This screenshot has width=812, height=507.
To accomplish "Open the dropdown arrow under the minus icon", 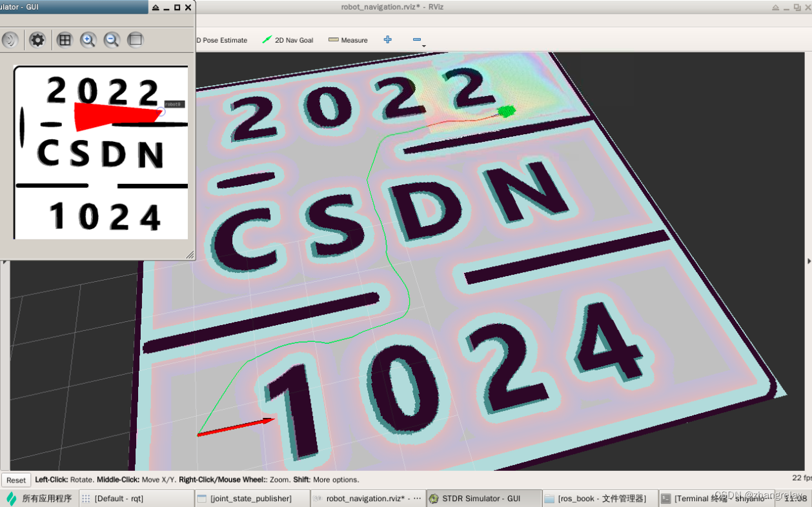I will [x=423, y=46].
